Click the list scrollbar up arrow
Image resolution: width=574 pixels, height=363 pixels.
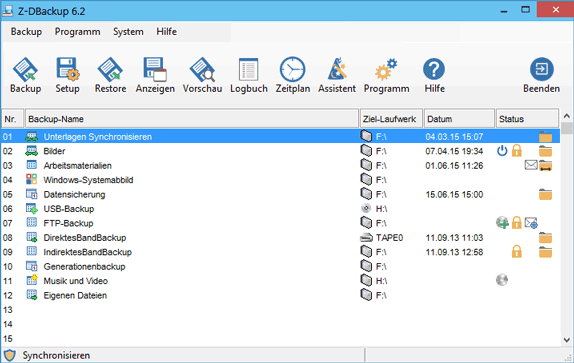click(567, 116)
